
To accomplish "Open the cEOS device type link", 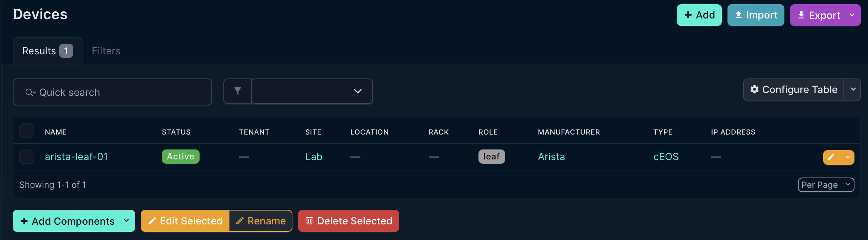I will point(666,157).
